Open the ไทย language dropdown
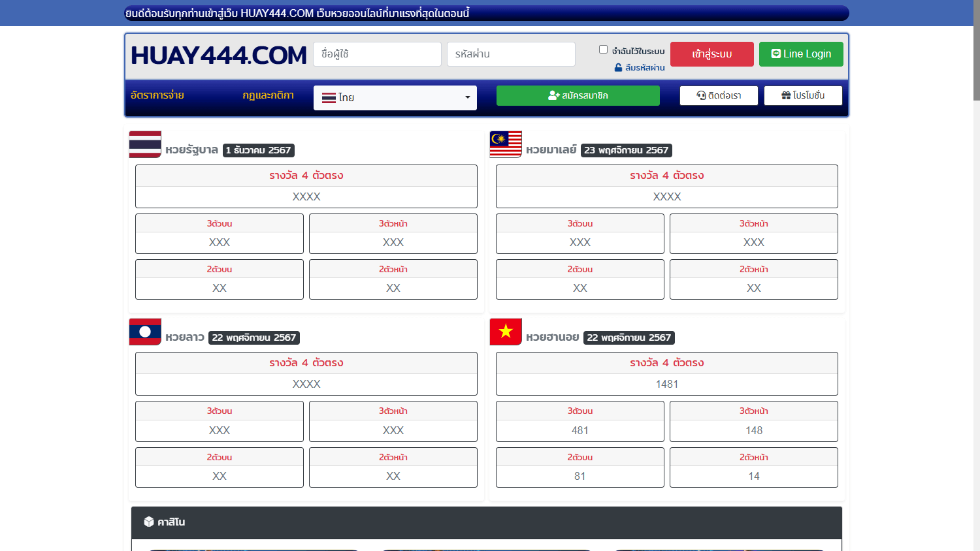Image resolution: width=980 pixels, height=551 pixels. tap(395, 98)
